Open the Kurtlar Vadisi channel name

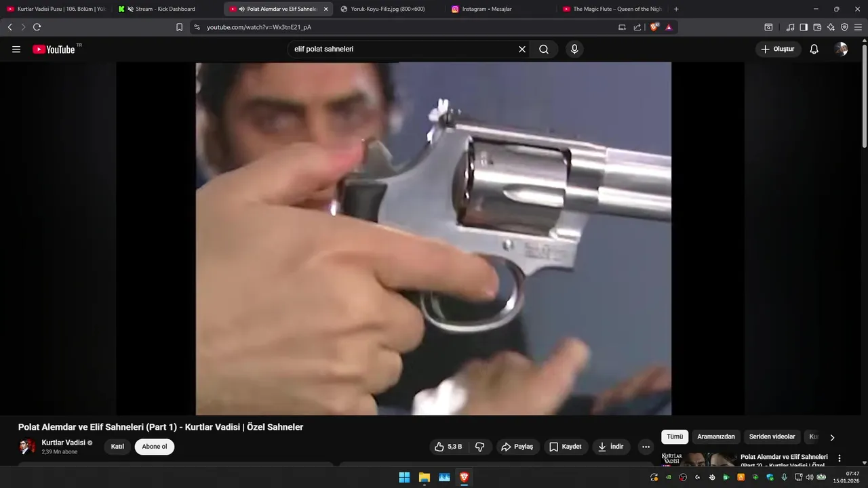point(64,443)
